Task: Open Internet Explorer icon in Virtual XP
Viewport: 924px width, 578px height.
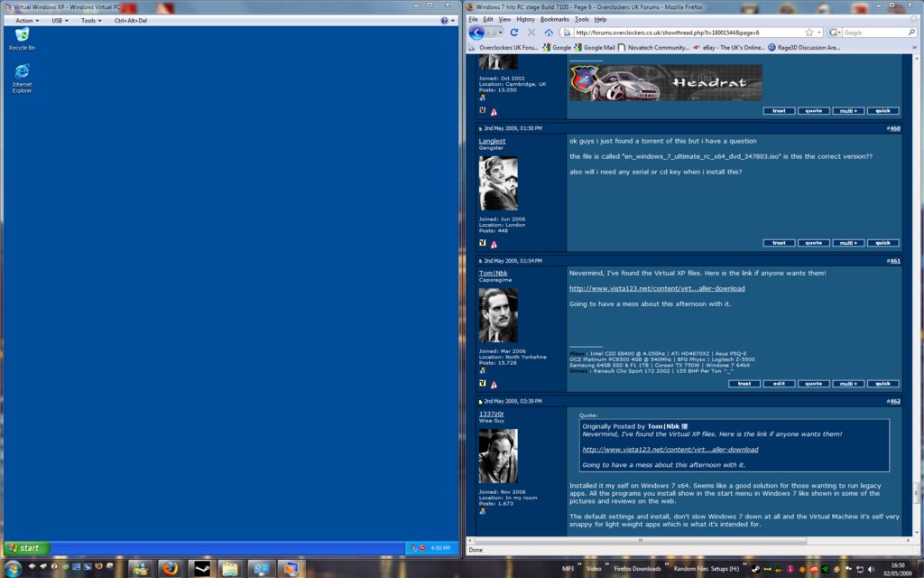Action: tap(22, 78)
